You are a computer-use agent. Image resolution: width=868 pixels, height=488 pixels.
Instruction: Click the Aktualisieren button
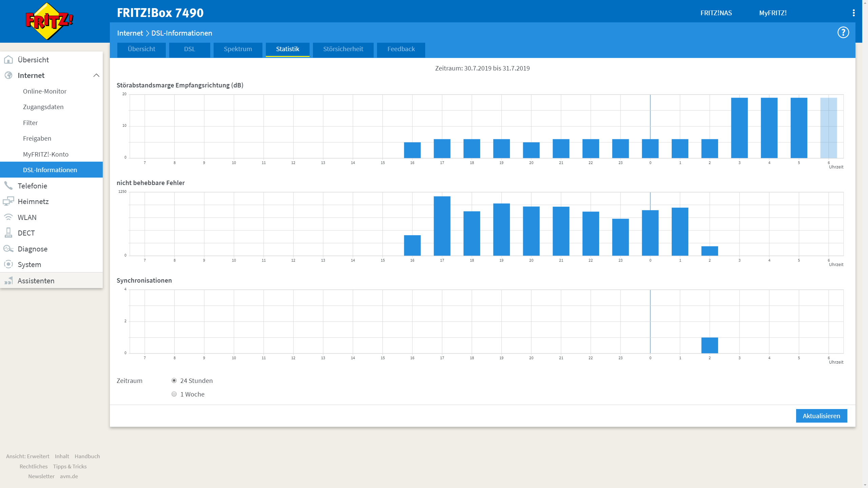(x=821, y=416)
